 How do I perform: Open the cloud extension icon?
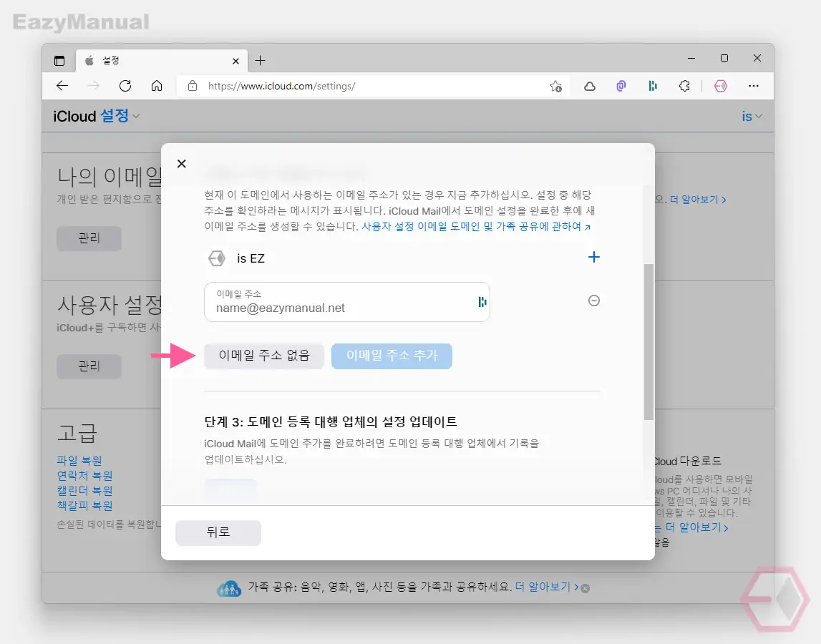click(590, 87)
